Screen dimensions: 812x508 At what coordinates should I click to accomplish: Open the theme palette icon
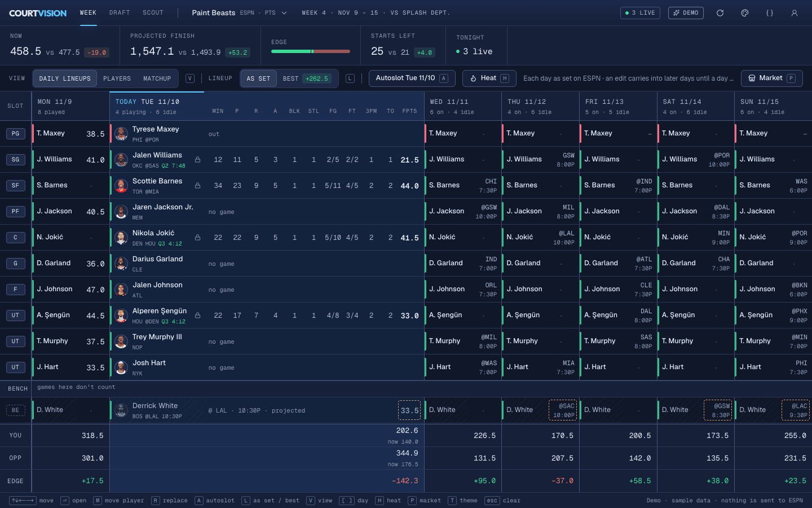pos(745,13)
